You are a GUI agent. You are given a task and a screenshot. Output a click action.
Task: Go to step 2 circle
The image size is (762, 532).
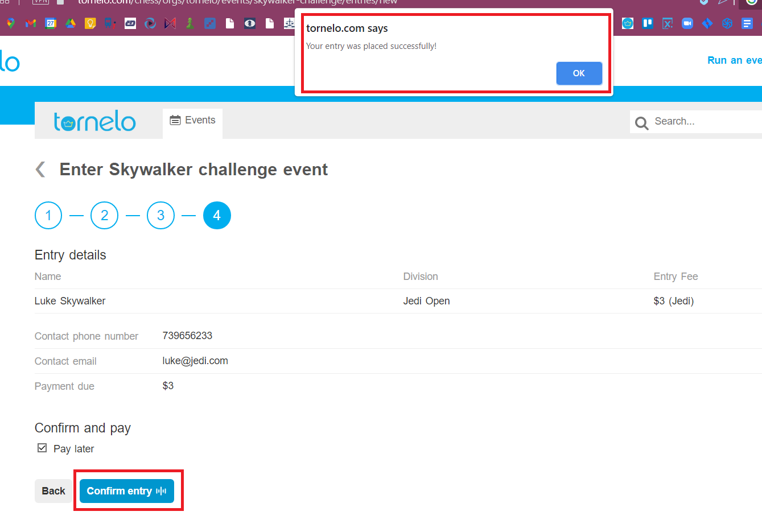click(x=105, y=216)
